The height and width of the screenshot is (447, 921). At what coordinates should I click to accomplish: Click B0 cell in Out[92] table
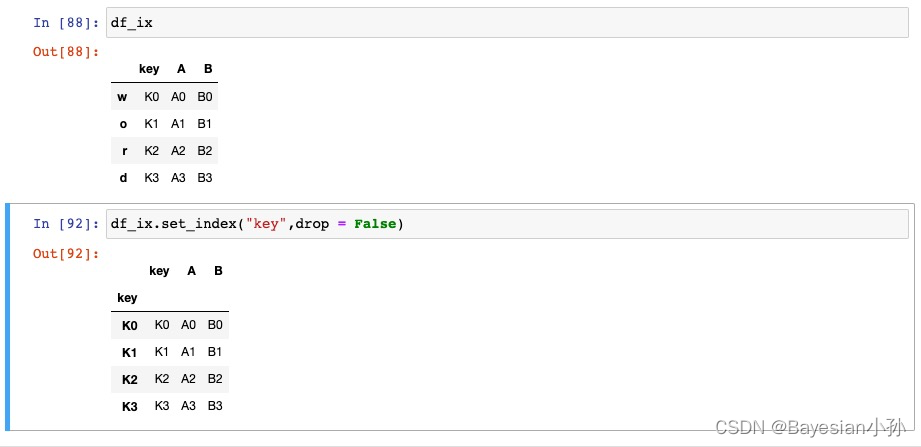pyautogui.click(x=216, y=325)
